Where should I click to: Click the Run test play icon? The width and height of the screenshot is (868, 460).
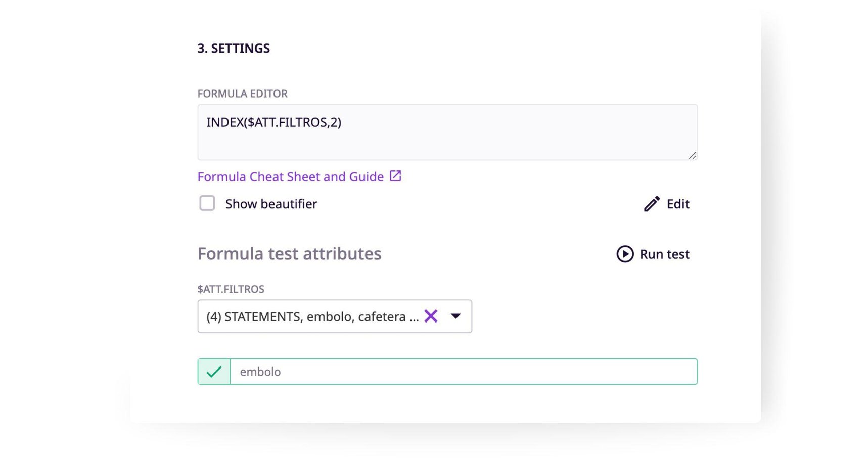click(625, 254)
